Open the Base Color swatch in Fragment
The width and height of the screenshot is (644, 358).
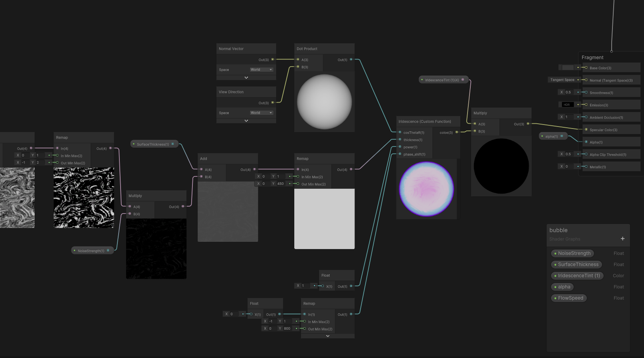pos(567,67)
